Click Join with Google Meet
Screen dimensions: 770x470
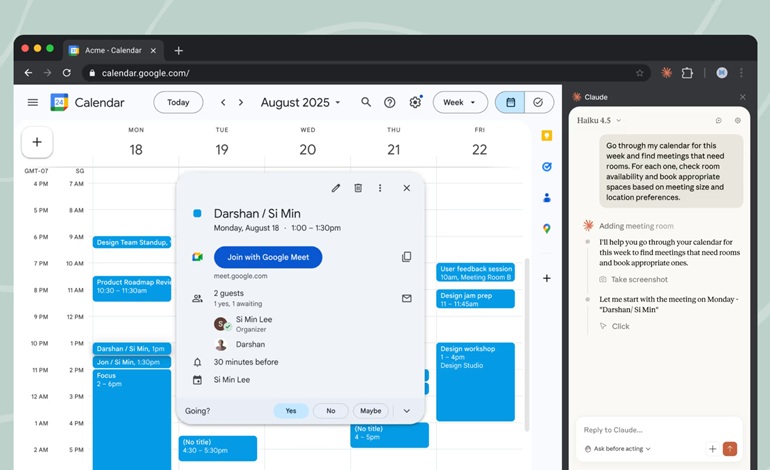pos(267,257)
